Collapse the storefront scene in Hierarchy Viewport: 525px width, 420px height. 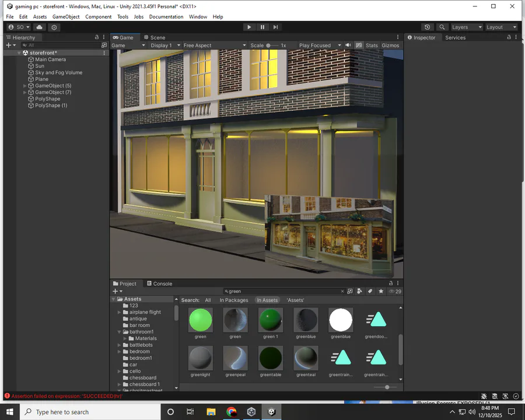(19, 53)
